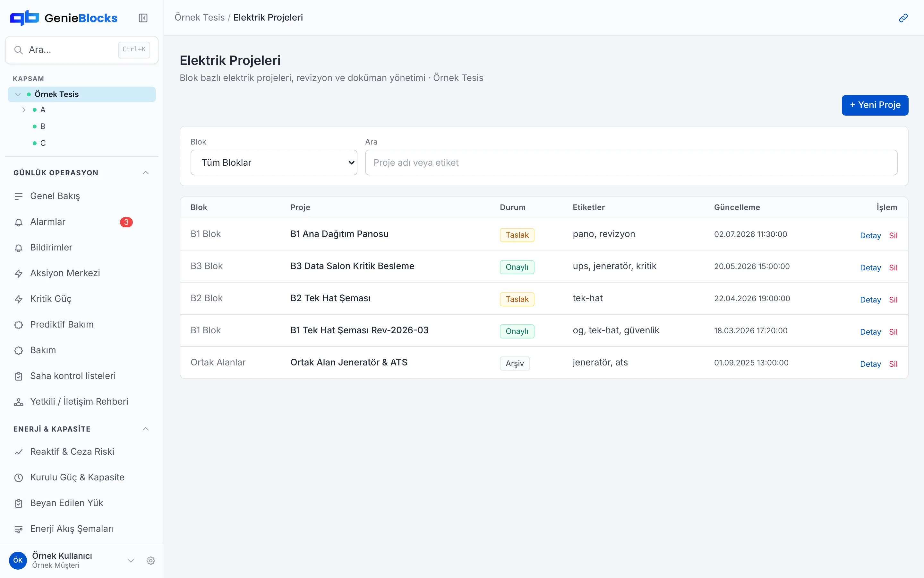
Task: Focus the Proje adı veya etiket search field
Action: pyautogui.click(x=631, y=162)
